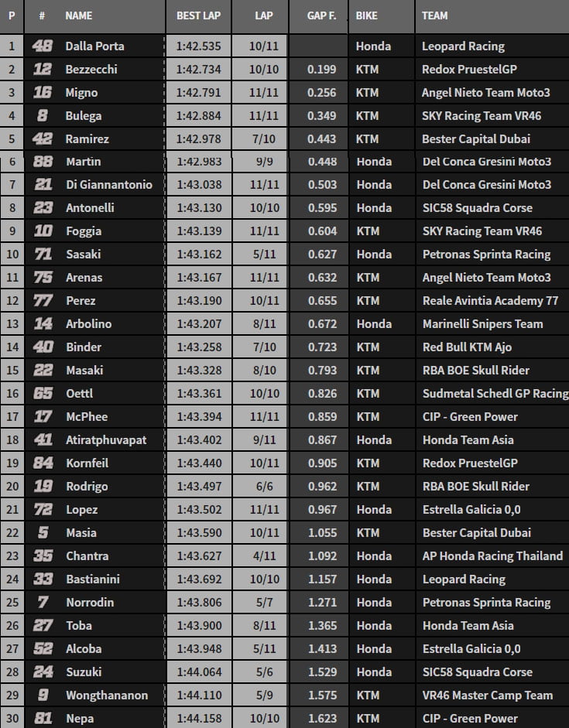Screen dimensions: 569x728
Task: Open rider Atiratphuvapat's entry
Action: pyautogui.click(x=106, y=440)
